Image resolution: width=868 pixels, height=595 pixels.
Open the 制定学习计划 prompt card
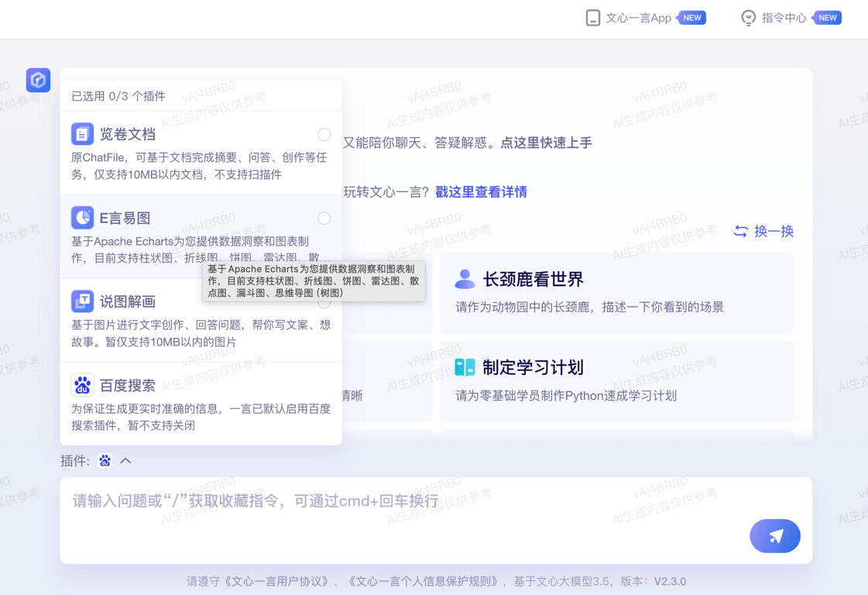pos(616,381)
